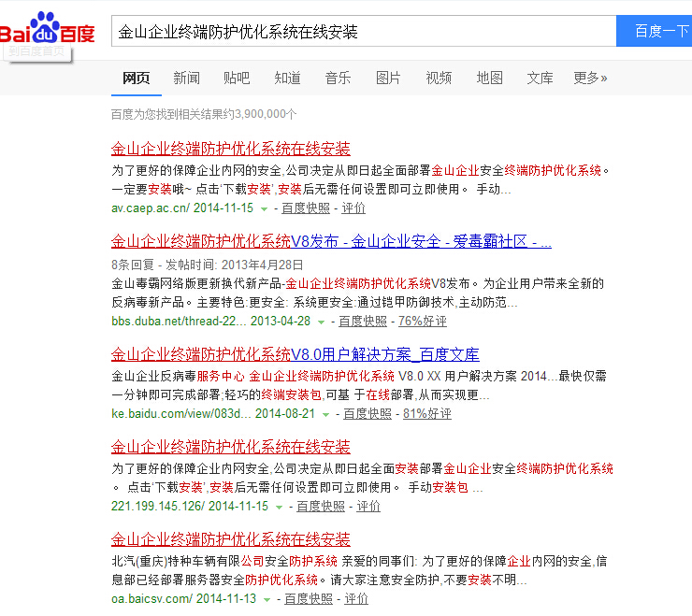Click 评价 for 221.199.145.126 result
692x616 pixels.
368,507
